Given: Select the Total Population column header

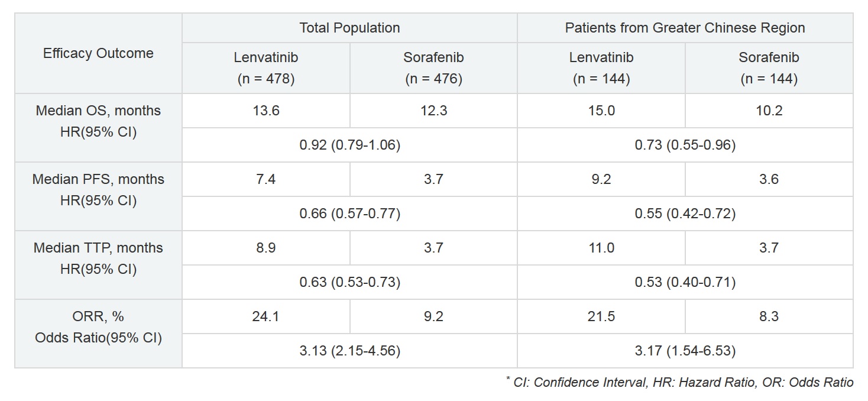Looking at the screenshot, I should [x=349, y=28].
